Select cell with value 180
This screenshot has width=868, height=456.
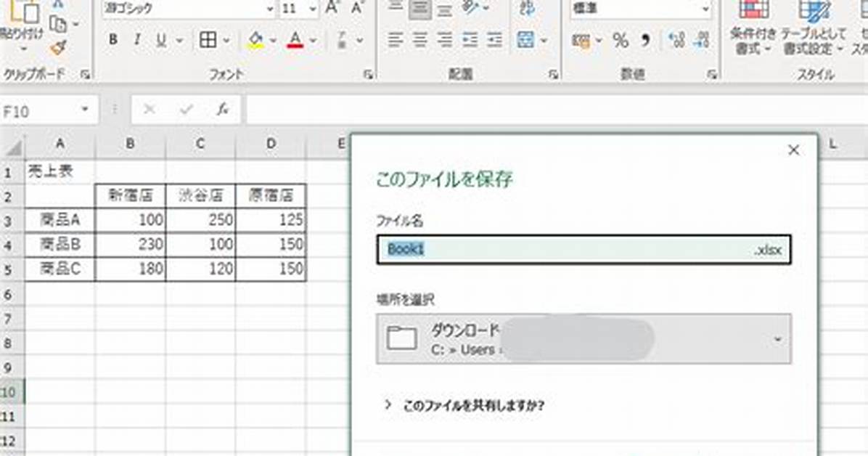(130, 269)
